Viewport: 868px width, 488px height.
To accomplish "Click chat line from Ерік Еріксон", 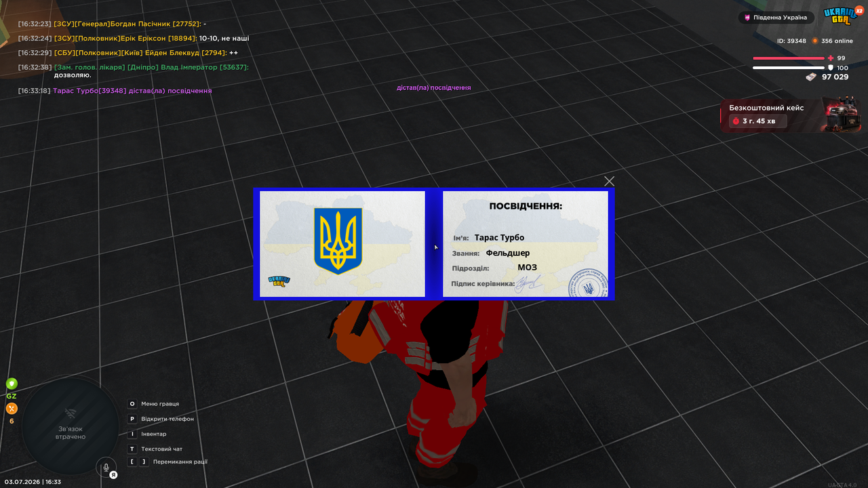I will point(134,38).
